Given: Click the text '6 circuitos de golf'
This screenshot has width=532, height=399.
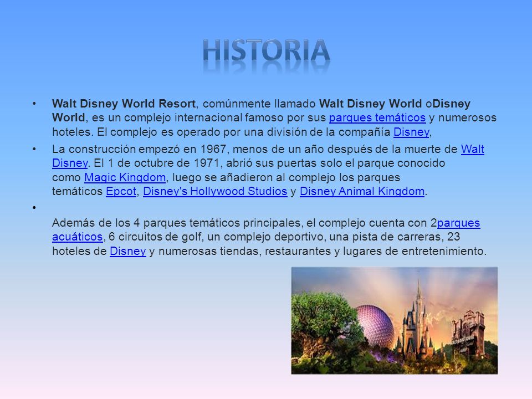Looking at the screenshot, I should point(155,237).
